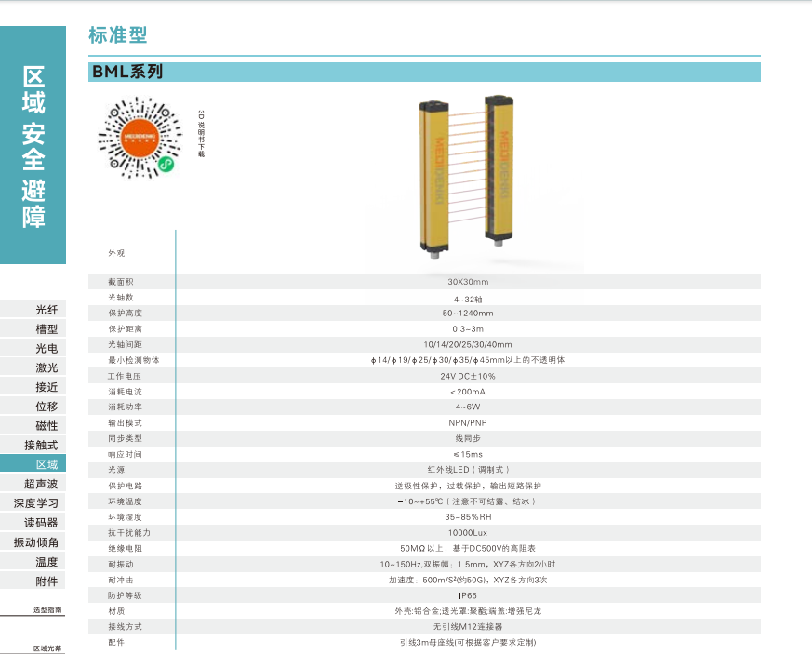Click the 选型指南 link
812x654 pixels.
tap(47, 610)
